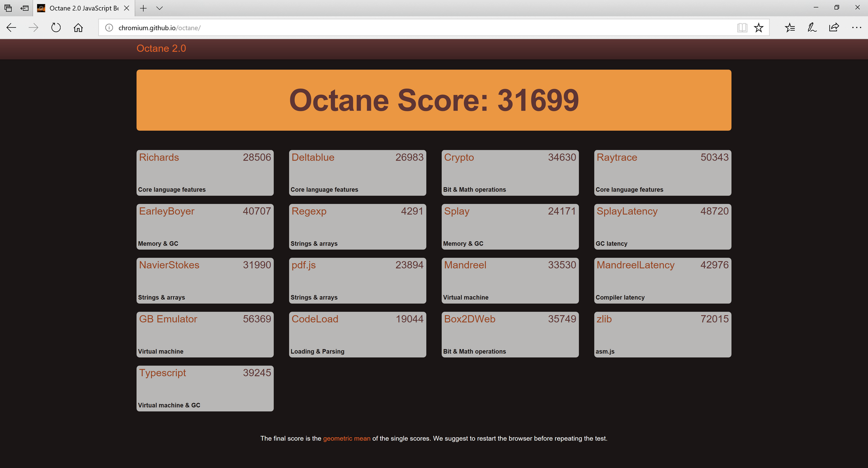This screenshot has width=868, height=468.
Task: Refresh the Octane page
Action: (56, 28)
